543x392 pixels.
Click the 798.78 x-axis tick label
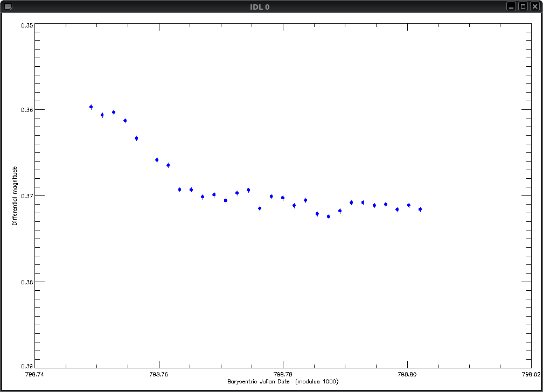283,374
